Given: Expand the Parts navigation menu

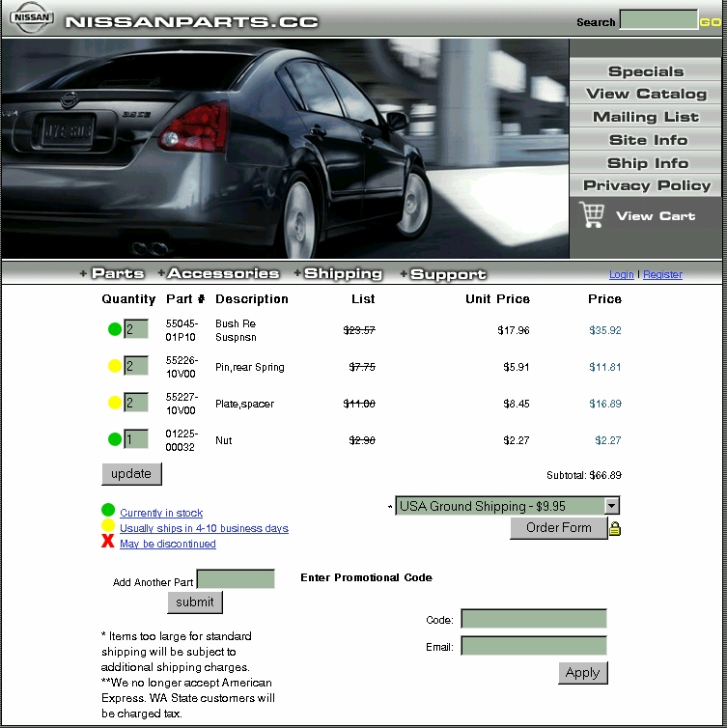Looking at the screenshot, I should 118,273.
